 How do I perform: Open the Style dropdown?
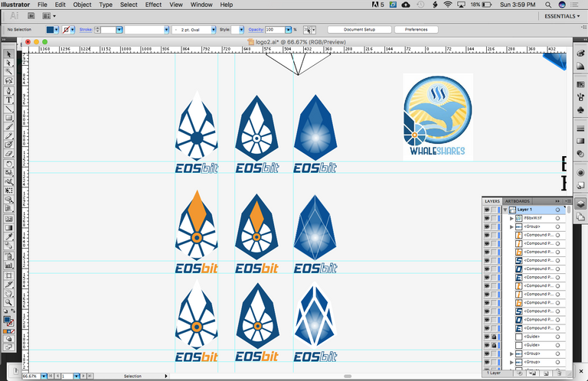click(x=241, y=30)
